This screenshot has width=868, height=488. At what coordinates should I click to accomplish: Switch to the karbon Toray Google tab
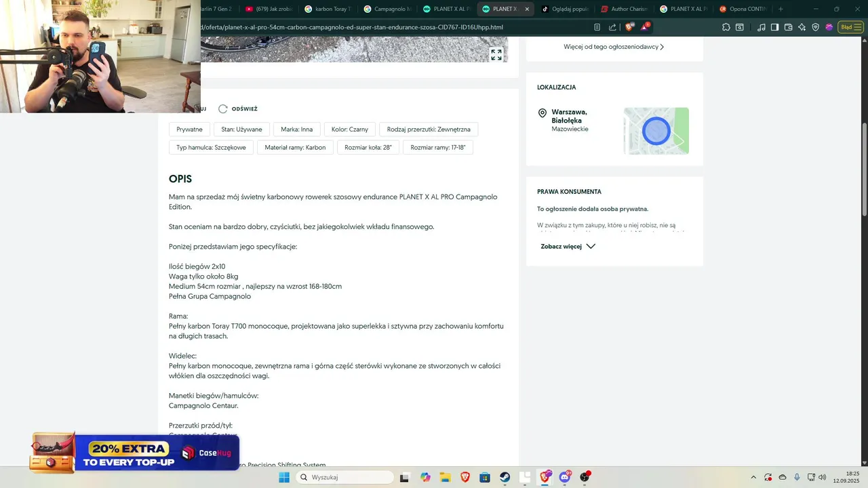tap(328, 9)
